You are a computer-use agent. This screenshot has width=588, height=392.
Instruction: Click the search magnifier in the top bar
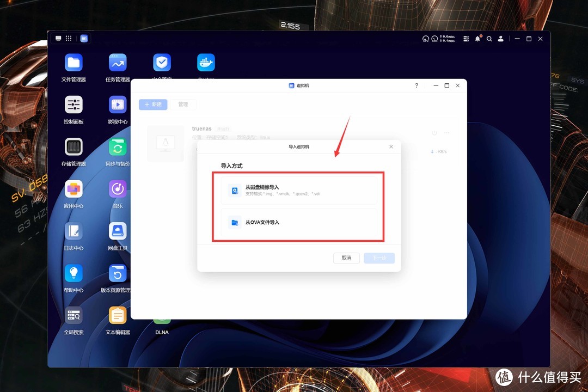(489, 39)
